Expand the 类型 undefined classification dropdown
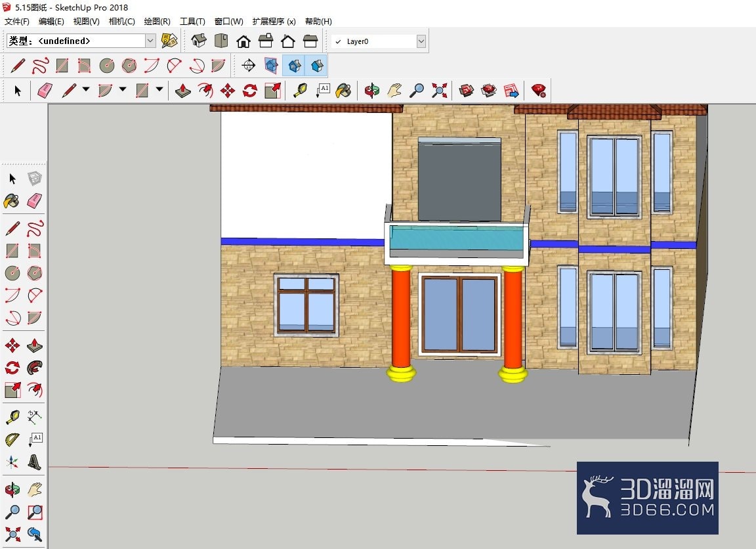The height and width of the screenshot is (549, 756). [x=81, y=41]
